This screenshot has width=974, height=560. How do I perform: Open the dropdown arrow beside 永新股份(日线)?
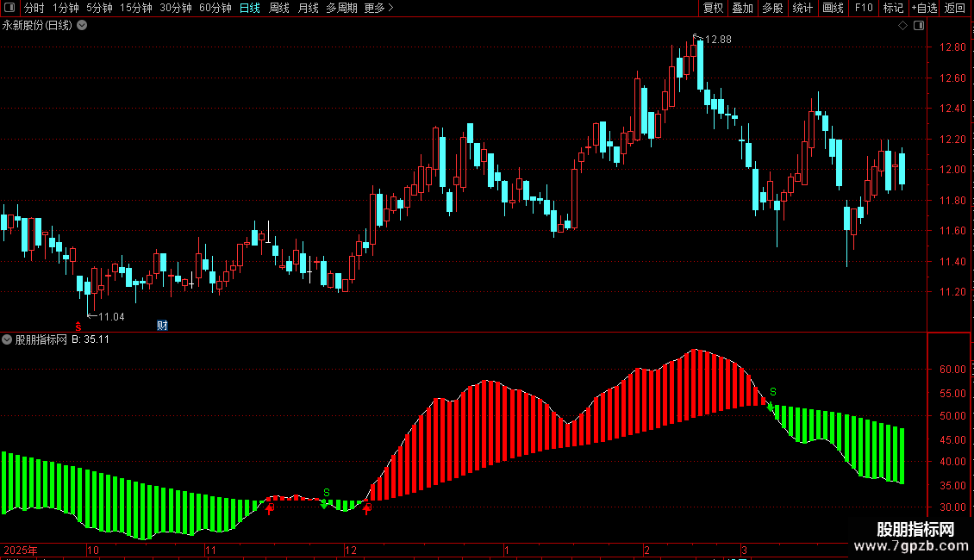click(82, 26)
